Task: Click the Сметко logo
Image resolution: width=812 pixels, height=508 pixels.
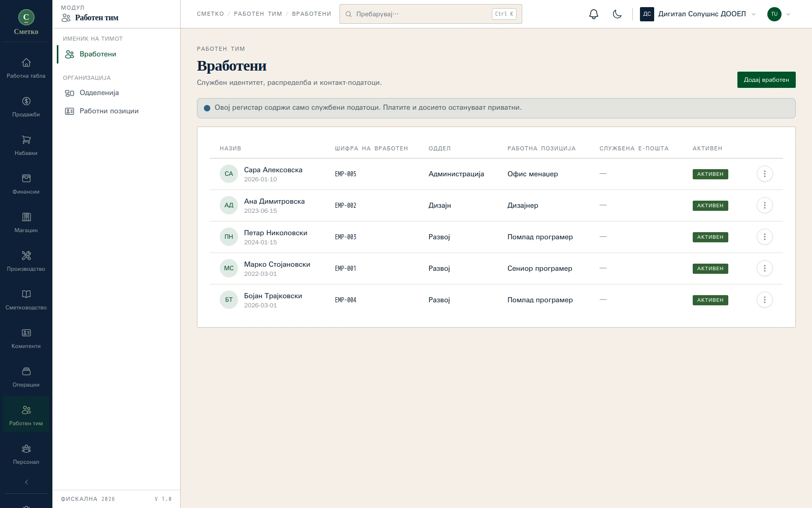Action: 26,22
